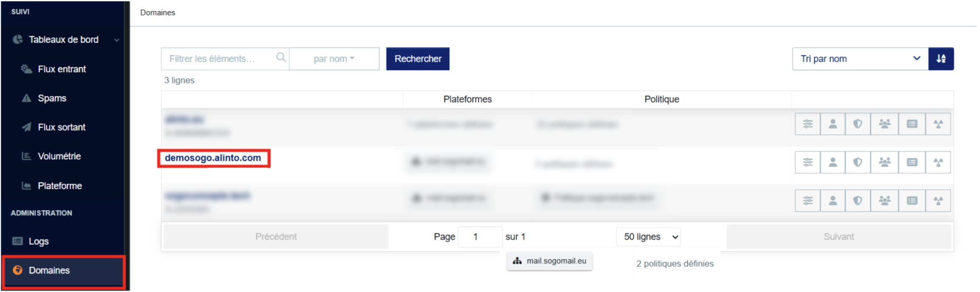Click radiation icon in the last domain row

click(938, 201)
